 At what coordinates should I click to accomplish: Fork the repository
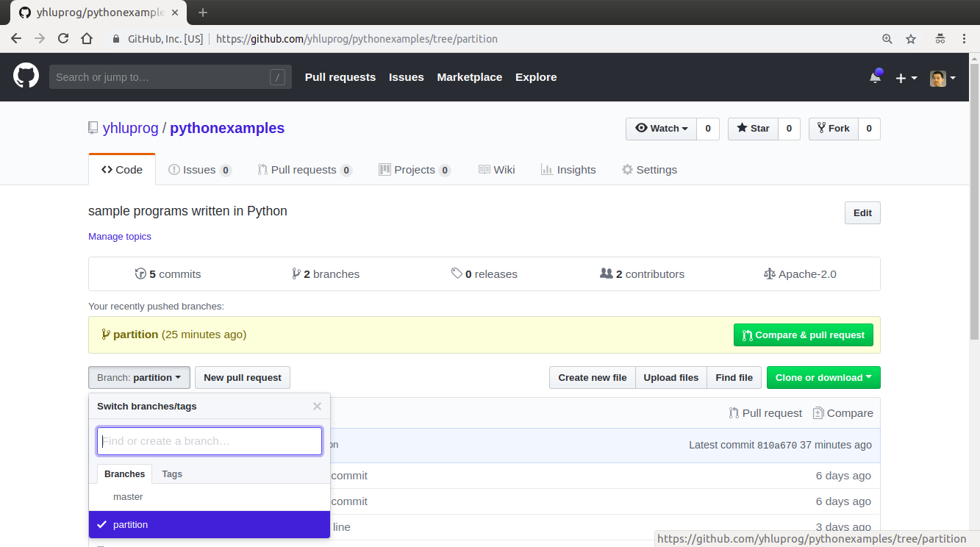833,129
